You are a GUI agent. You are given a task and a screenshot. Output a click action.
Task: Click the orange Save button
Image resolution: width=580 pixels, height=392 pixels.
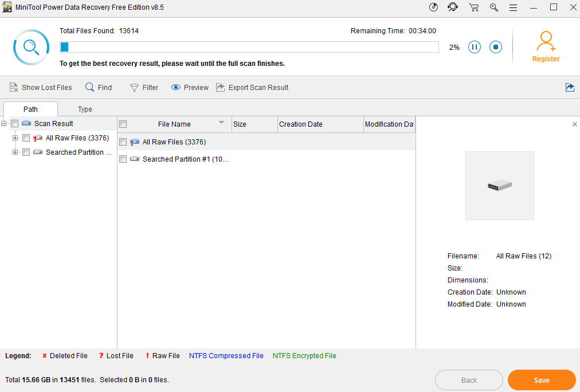click(x=541, y=380)
